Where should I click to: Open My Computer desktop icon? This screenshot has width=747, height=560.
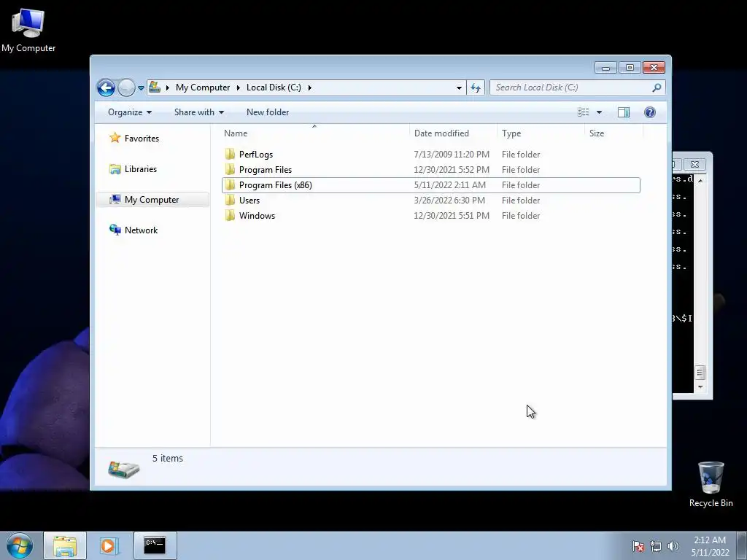(x=28, y=31)
